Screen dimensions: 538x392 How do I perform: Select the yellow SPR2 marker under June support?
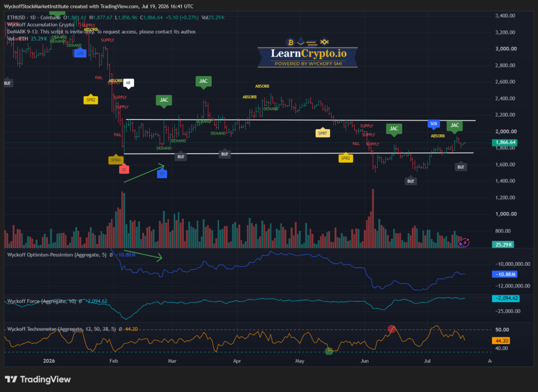tap(346, 158)
